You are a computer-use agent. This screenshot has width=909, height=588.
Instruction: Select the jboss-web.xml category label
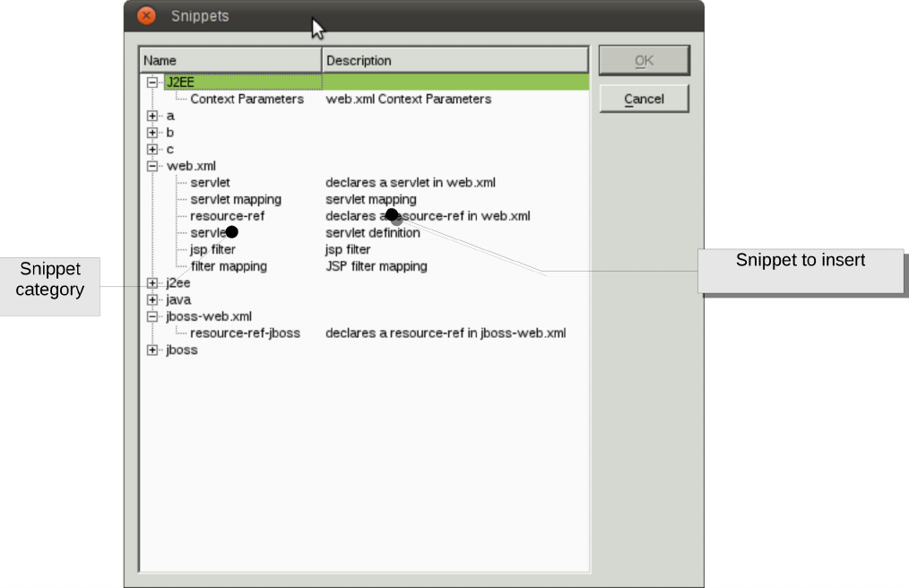coord(209,316)
